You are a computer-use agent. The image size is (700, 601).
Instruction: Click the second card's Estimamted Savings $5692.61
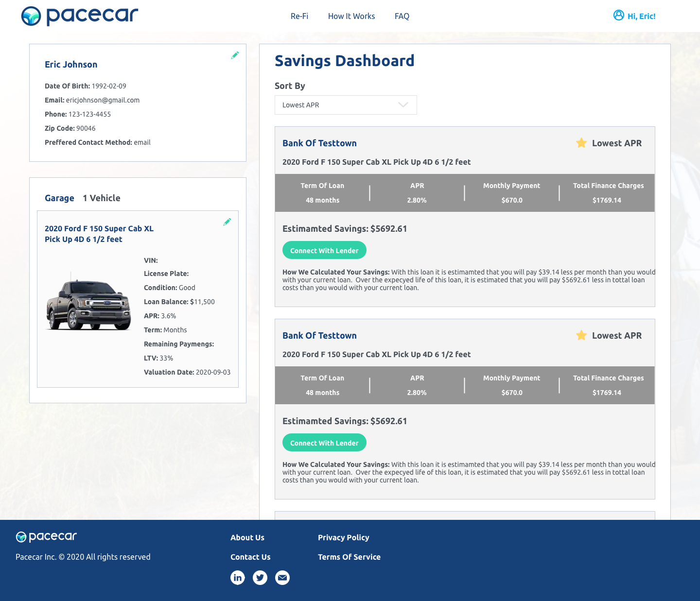345,421
